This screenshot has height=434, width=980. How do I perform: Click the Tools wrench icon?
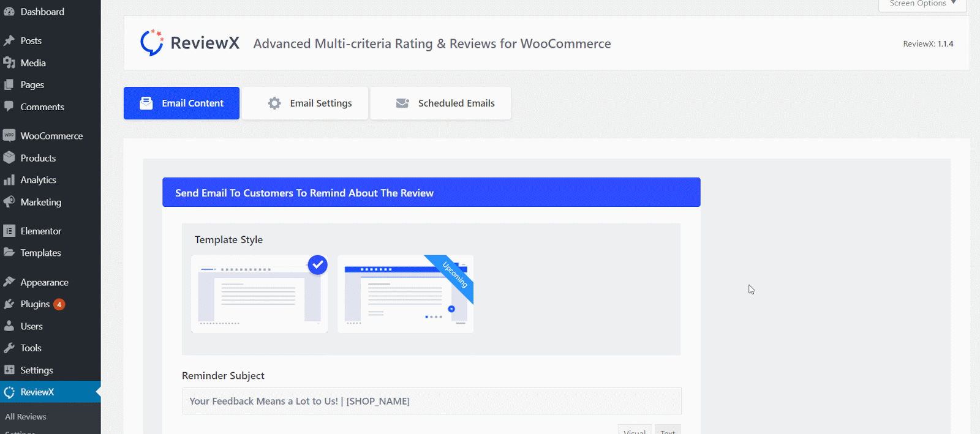(9, 348)
